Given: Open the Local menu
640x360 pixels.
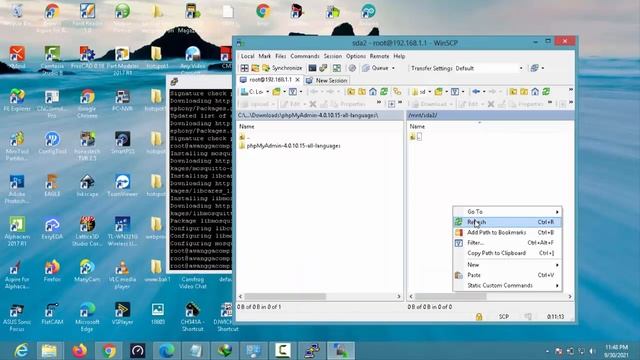Looking at the screenshot, I should click(x=247, y=56).
